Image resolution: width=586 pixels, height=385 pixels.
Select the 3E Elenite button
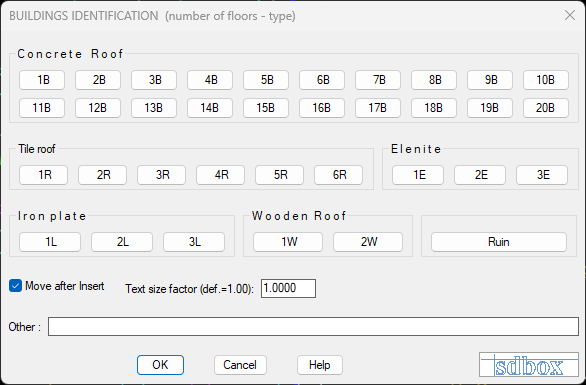[542, 175]
